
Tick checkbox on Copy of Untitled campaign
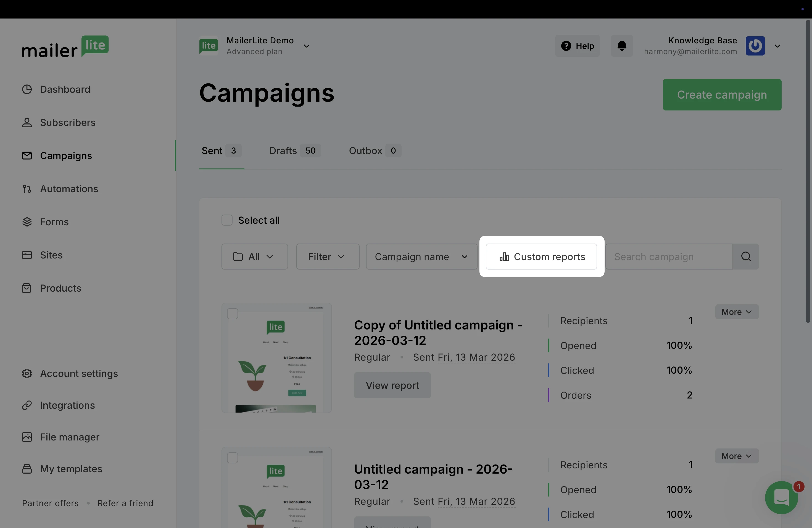[233, 314]
